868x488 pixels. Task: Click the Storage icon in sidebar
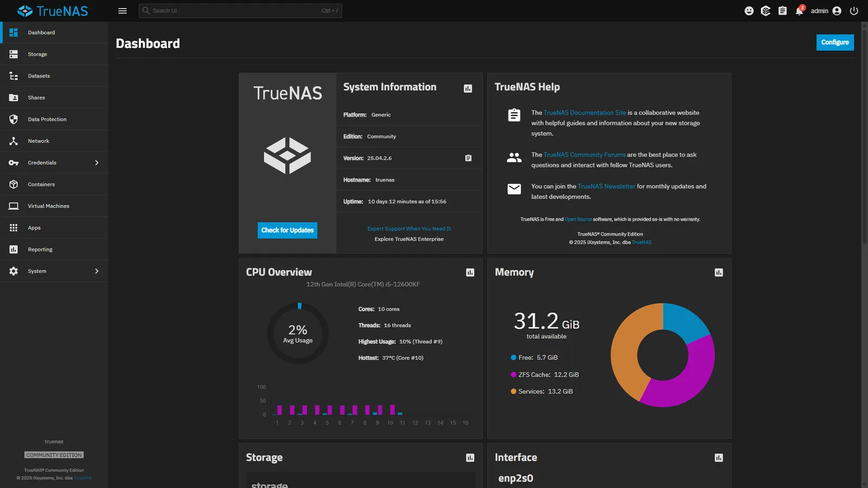(14, 54)
